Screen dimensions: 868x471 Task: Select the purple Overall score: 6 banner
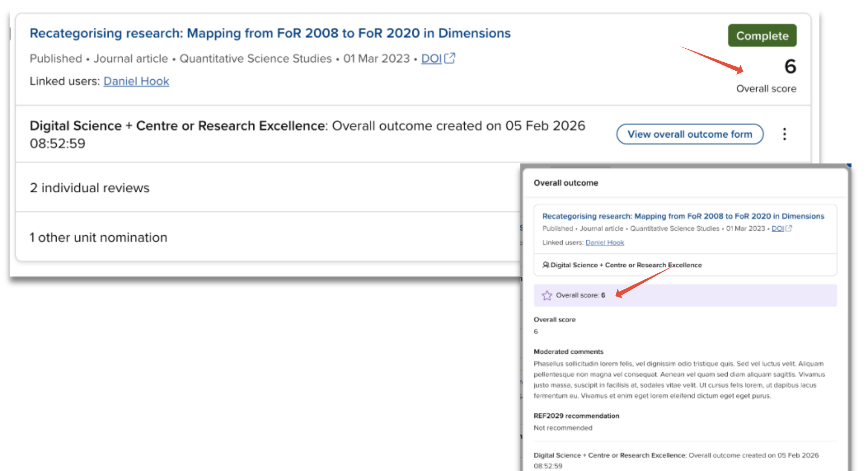pyautogui.click(x=685, y=295)
